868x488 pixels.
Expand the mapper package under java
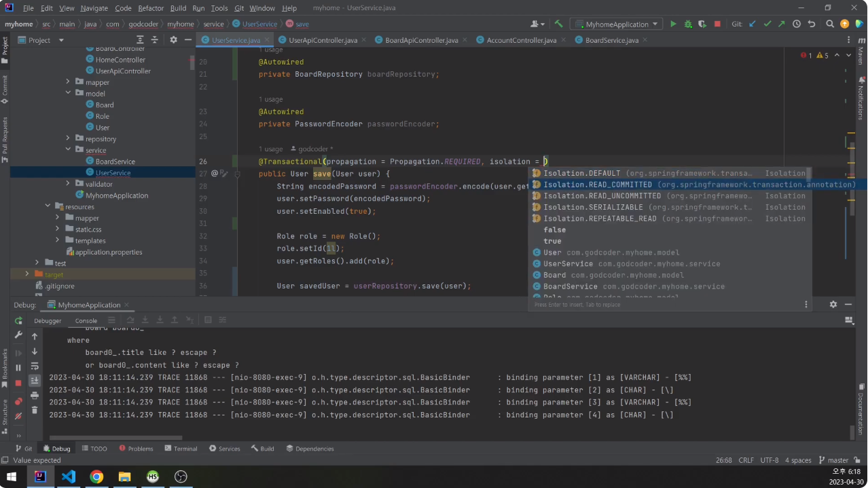click(68, 82)
